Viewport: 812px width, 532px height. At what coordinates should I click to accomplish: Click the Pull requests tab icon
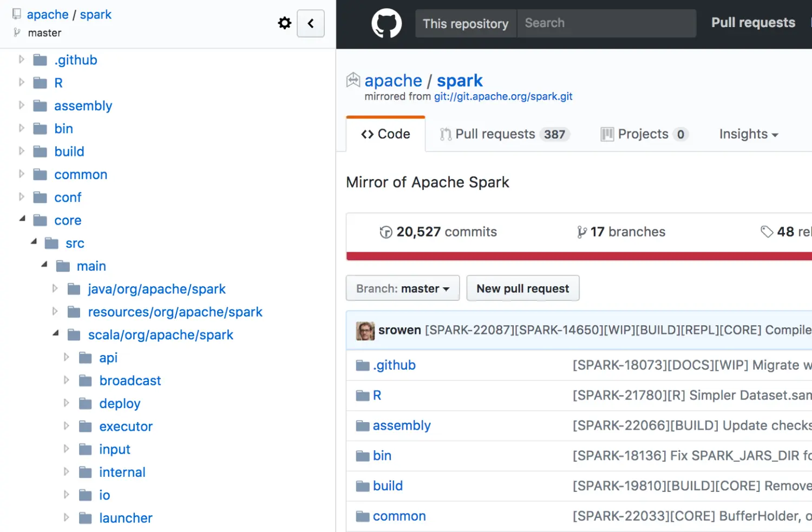(x=446, y=134)
